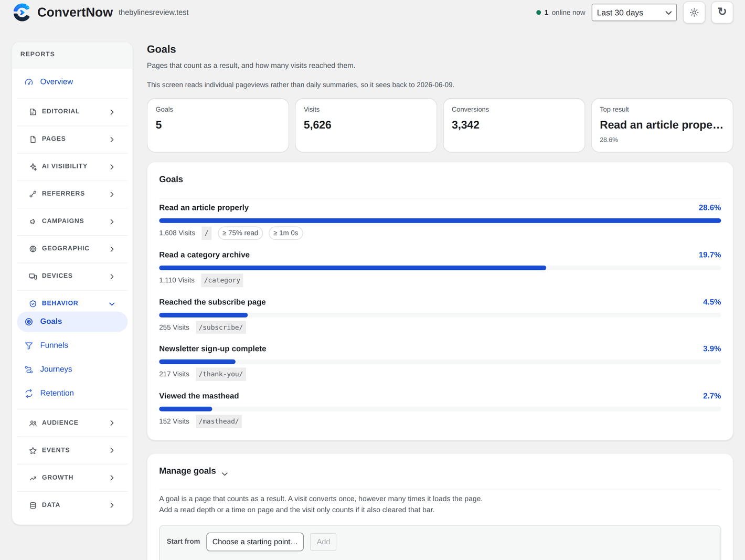This screenshot has height=560, width=745.
Task: Collapse the Manage goals chevron
Action: click(x=225, y=473)
